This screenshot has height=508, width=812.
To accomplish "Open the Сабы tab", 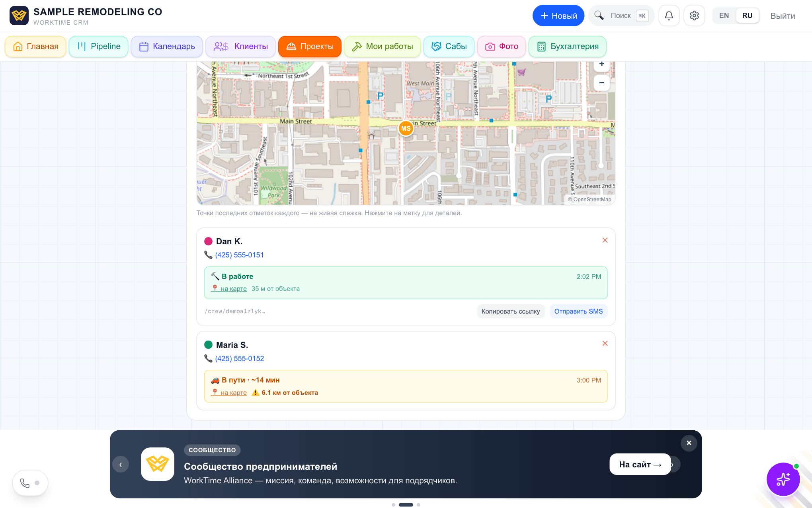I will pyautogui.click(x=449, y=47).
